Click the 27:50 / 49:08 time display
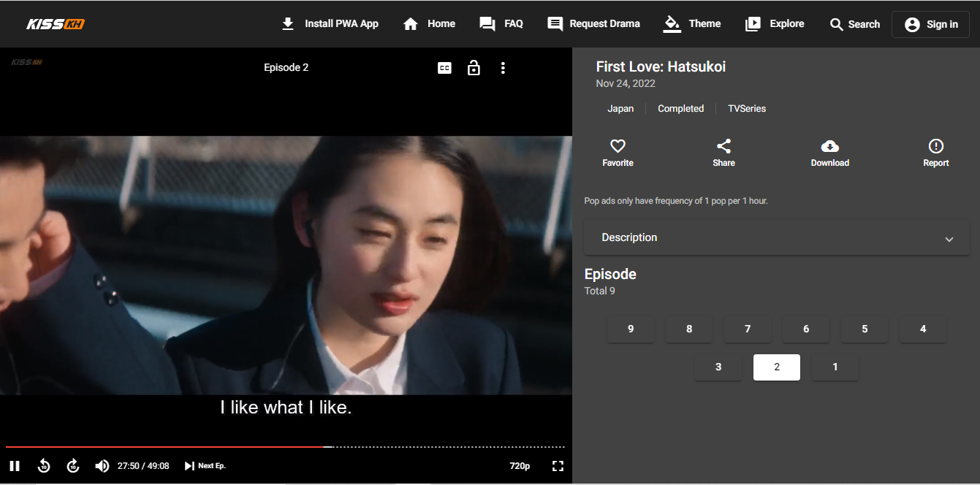The image size is (980, 485). pyautogui.click(x=143, y=466)
